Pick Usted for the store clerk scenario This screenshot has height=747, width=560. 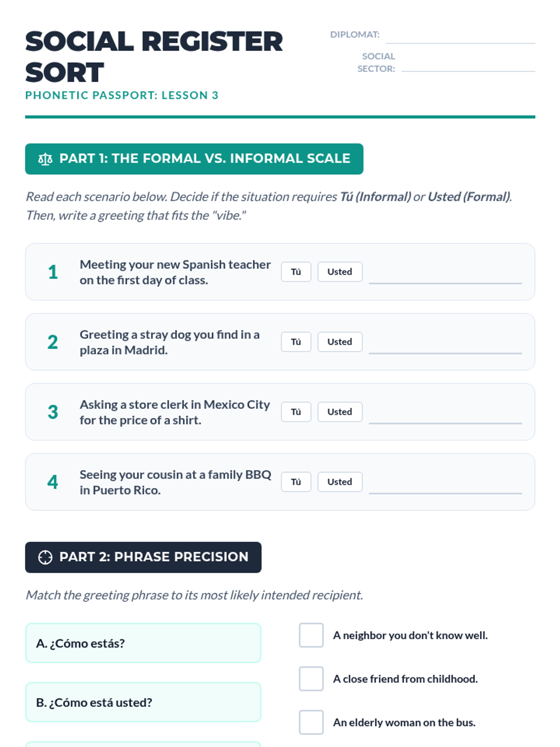pyautogui.click(x=340, y=412)
